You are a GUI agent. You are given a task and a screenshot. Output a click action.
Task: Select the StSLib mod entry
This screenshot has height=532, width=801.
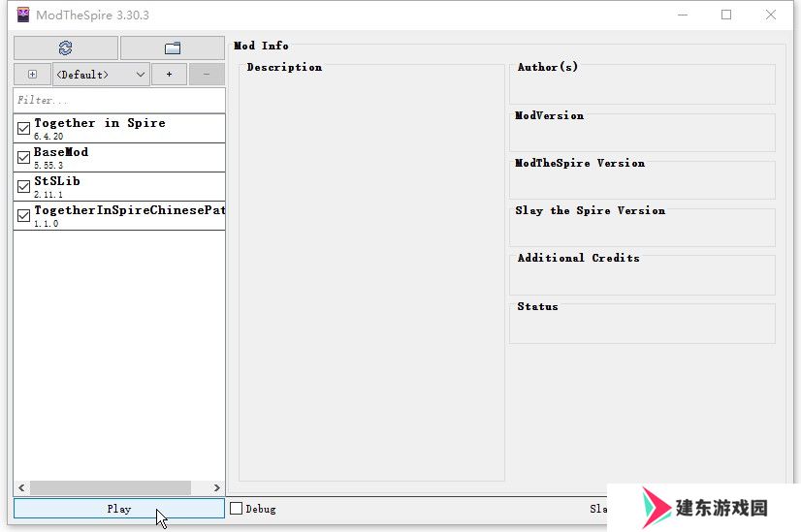[119, 186]
